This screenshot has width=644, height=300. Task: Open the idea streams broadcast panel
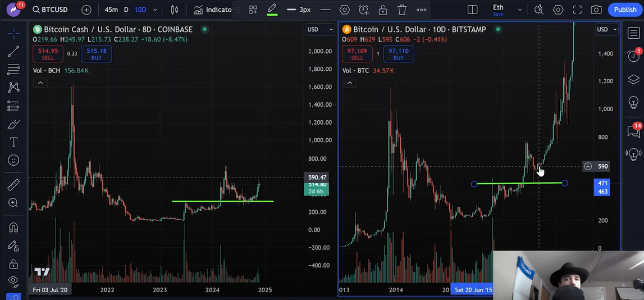[x=633, y=154]
